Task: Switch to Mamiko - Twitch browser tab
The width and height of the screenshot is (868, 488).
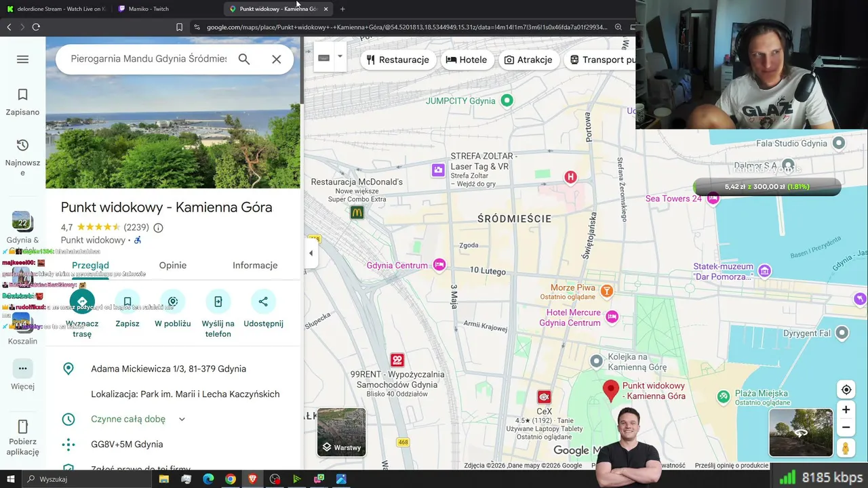Action: coord(167,9)
